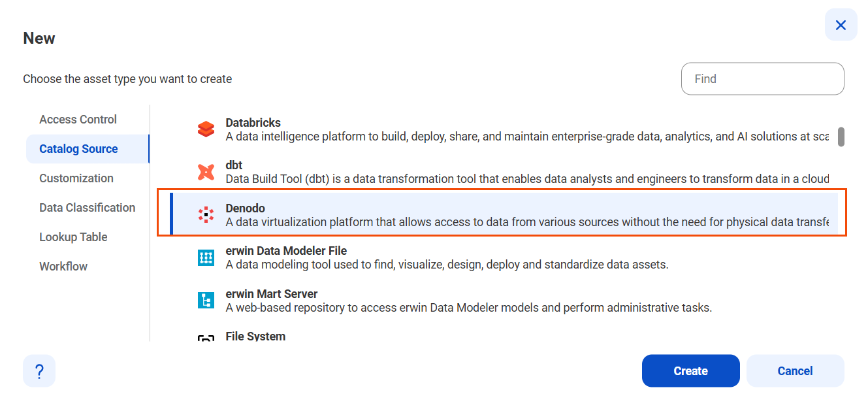Image resolution: width=868 pixels, height=394 pixels.
Task: Click the asset list vertical scrollbar
Action: click(841, 137)
